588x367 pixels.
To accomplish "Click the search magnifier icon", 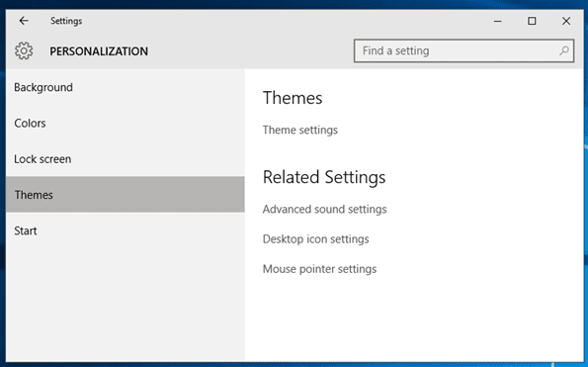I will coord(564,50).
